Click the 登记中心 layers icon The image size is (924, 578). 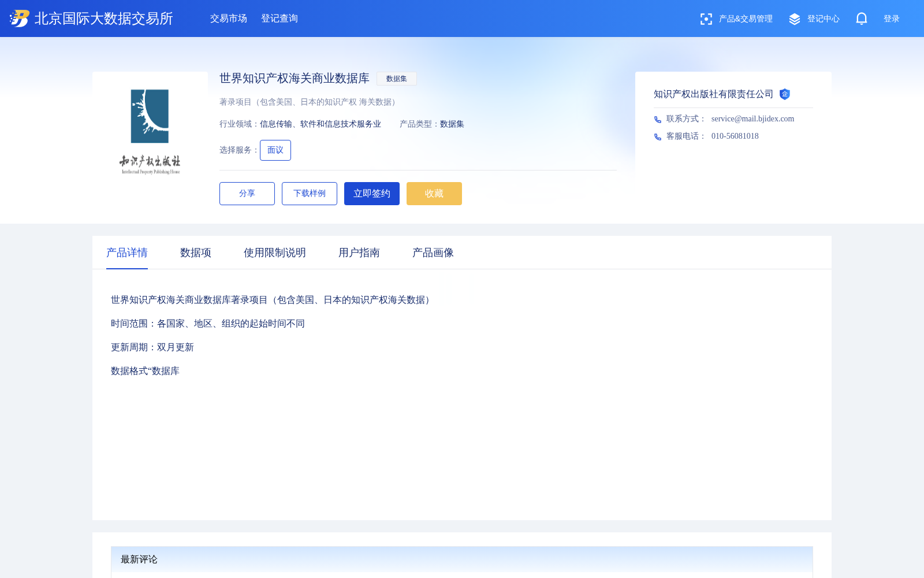pyautogui.click(x=795, y=19)
